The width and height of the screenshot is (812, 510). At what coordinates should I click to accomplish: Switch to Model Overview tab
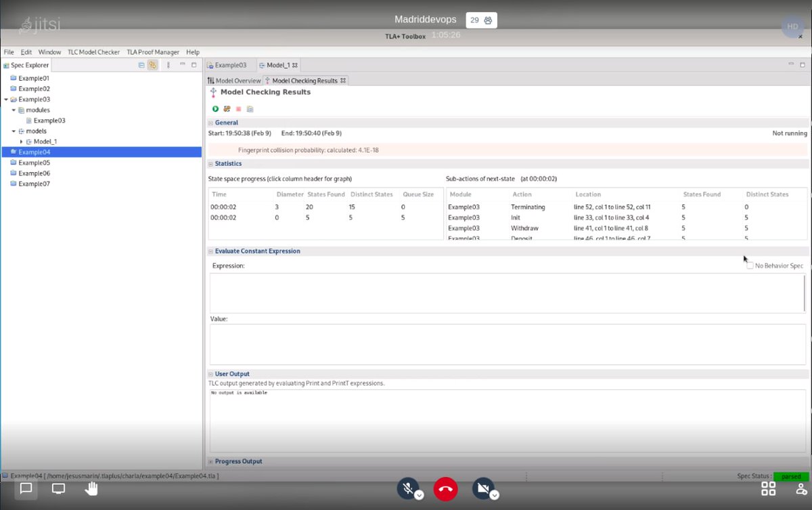pyautogui.click(x=234, y=81)
